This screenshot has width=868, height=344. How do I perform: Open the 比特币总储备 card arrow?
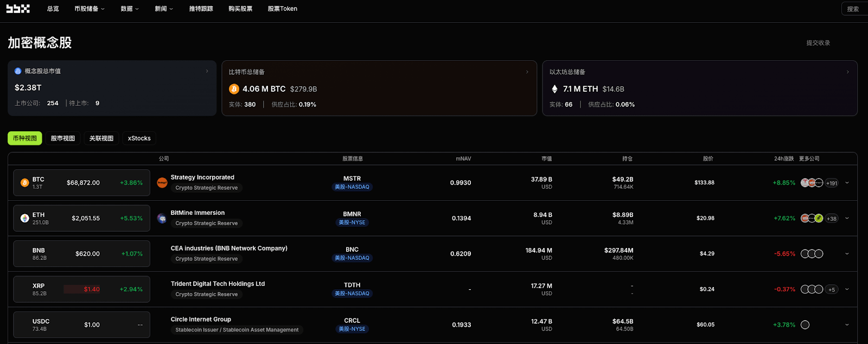527,72
